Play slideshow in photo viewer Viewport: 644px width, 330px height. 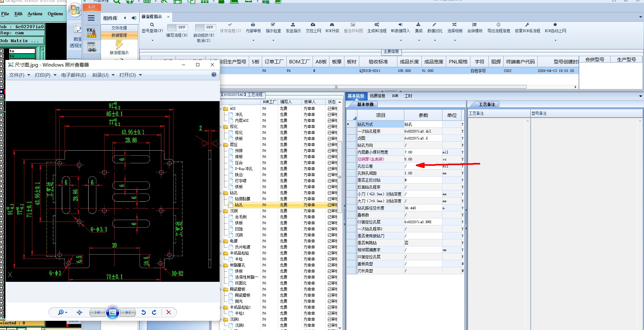pos(112,313)
